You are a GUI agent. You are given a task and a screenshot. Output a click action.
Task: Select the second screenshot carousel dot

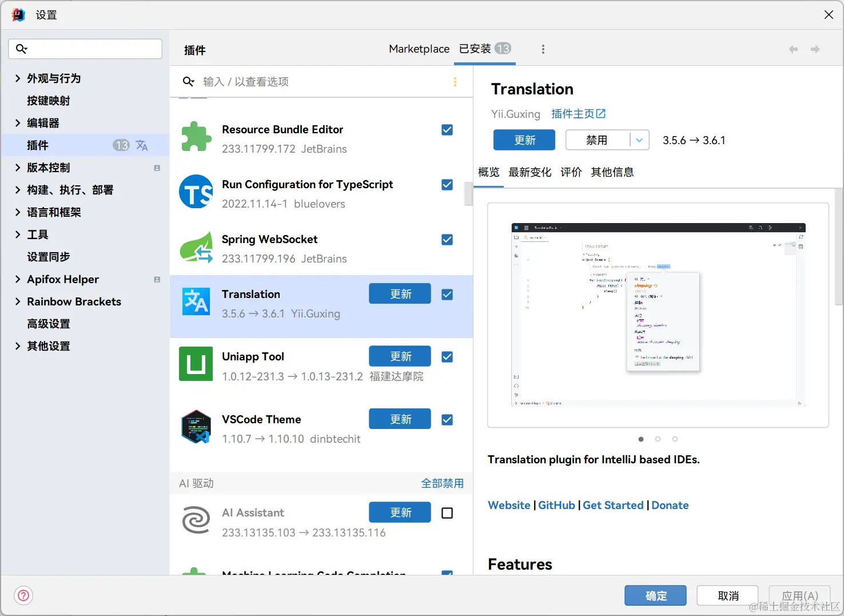point(658,439)
